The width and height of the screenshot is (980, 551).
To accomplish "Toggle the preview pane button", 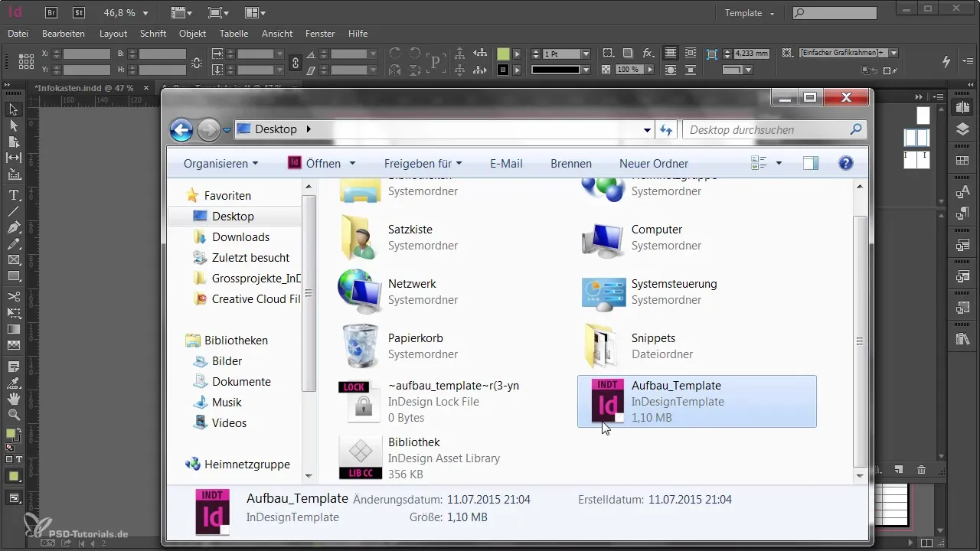I will pos(811,163).
